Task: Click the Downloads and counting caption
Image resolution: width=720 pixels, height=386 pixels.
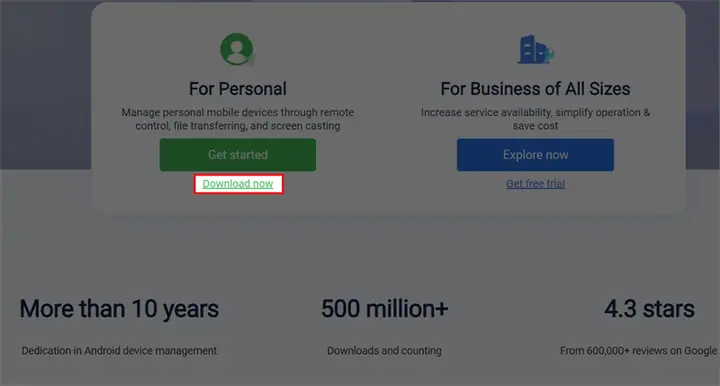Action: point(384,351)
